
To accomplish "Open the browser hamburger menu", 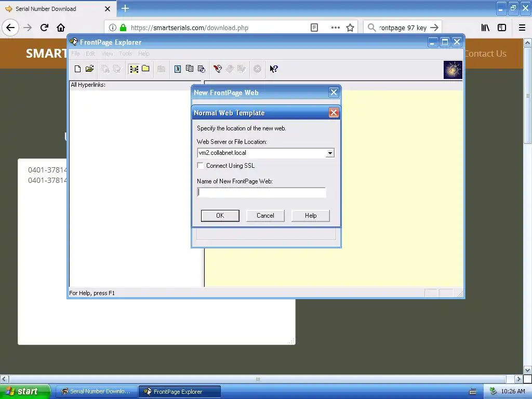I will (x=522, y=28).
